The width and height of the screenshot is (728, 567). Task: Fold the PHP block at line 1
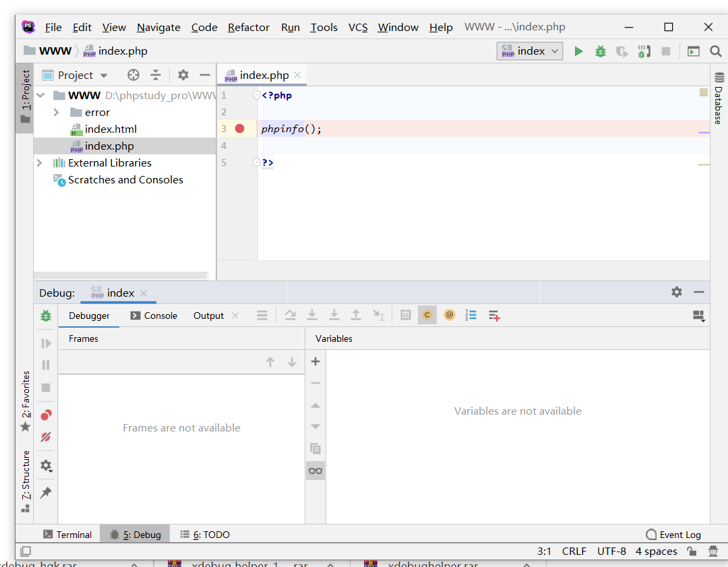(256, 96)
